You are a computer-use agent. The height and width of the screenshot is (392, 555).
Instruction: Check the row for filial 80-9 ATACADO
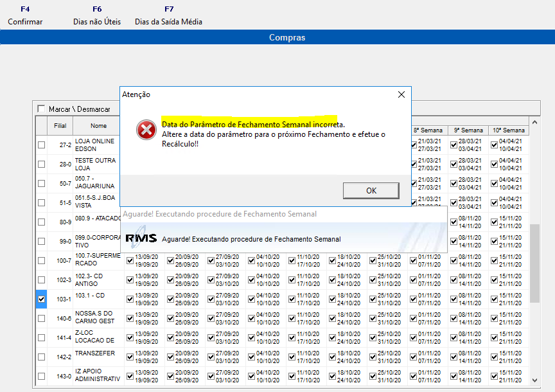[41, 222]
